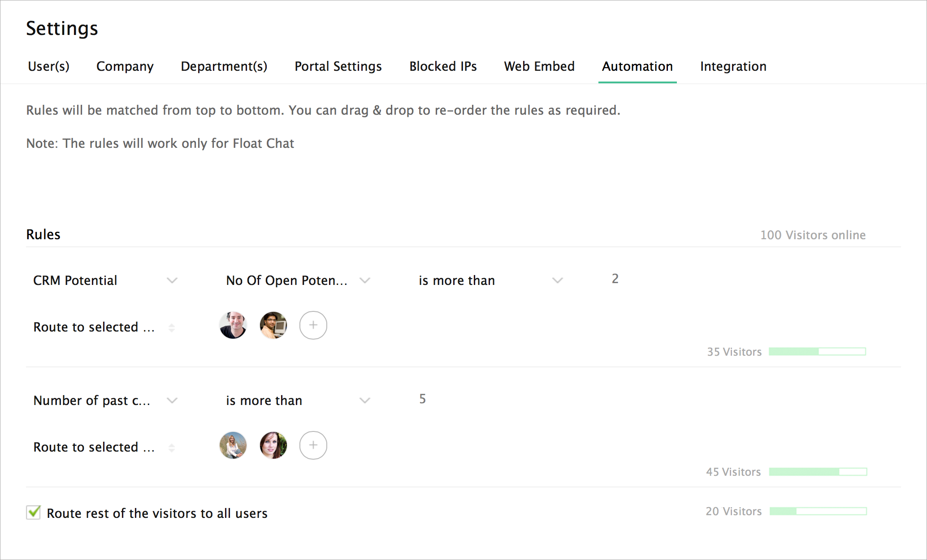Click the value field showing 5
Viewport: 927px width, 560px height.
click(422, 399)
